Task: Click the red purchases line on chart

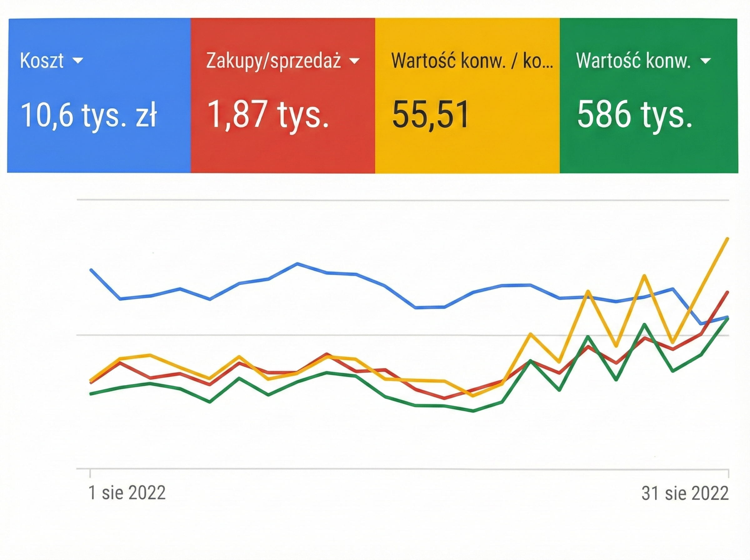Action: point(444,398)
